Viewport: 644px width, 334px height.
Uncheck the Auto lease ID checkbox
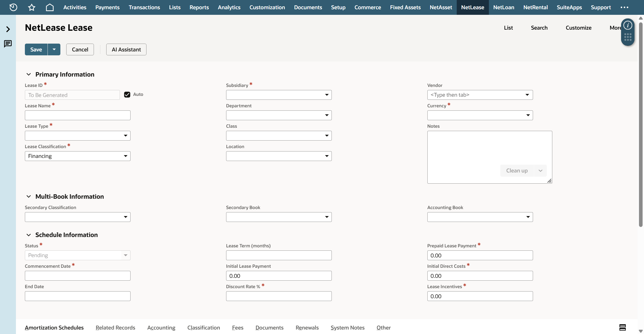[x=127, y=94]
